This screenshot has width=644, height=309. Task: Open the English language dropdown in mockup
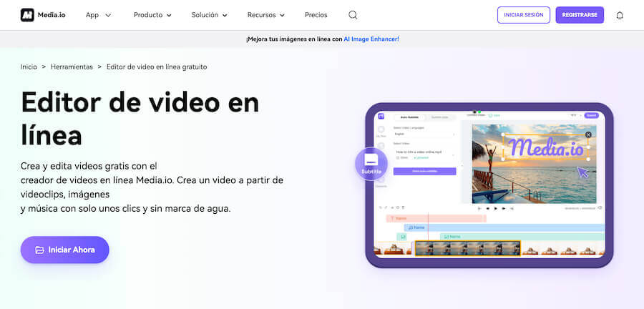coord(424,134)
